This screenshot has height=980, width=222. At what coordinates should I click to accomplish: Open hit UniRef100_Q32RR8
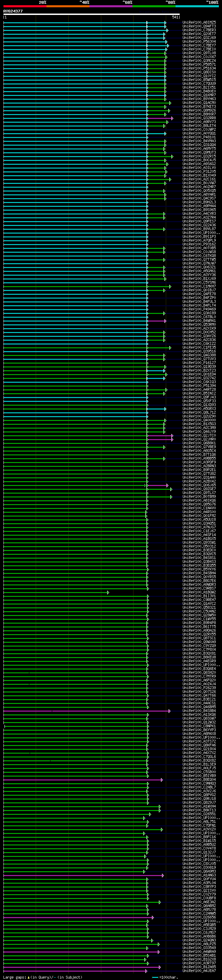[x=199, y=118]
